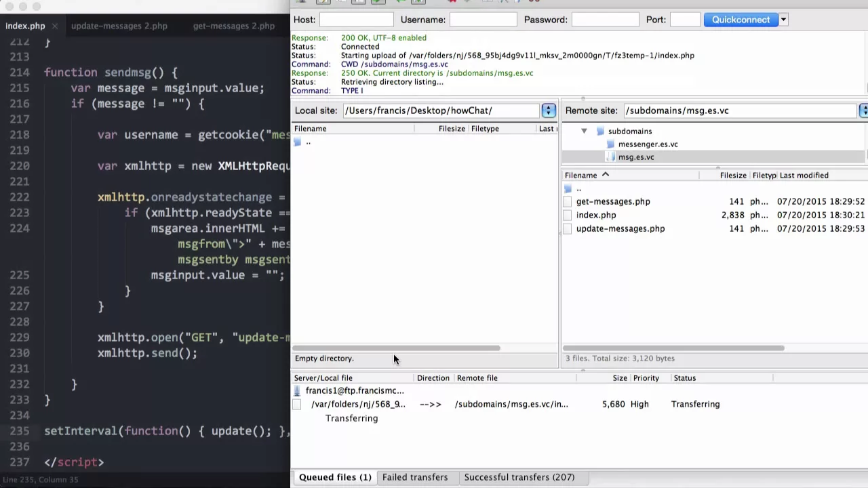Select the msg.es.vc folder icon
The width and height of the screenshot is (868, 488).
point(610,157)
